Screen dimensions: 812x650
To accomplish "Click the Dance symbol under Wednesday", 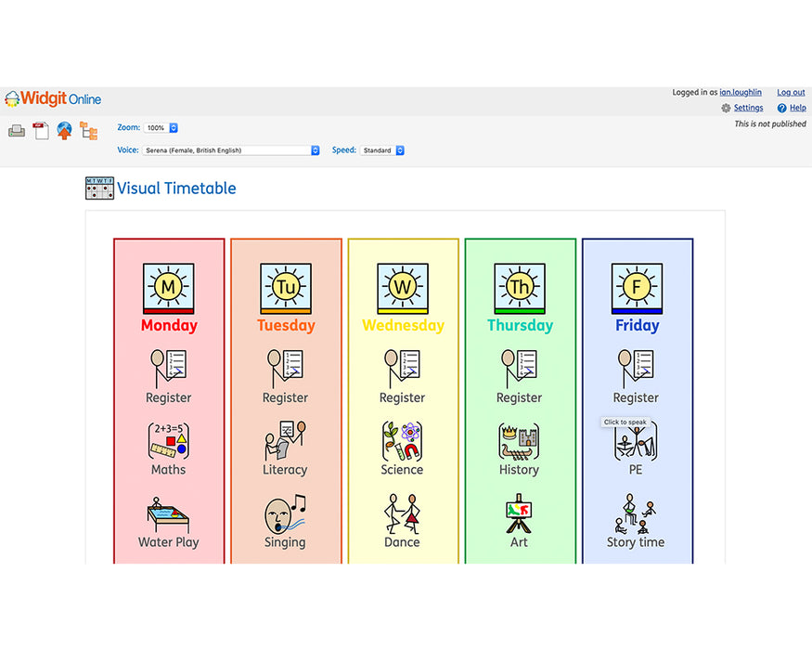I will 402,513.
